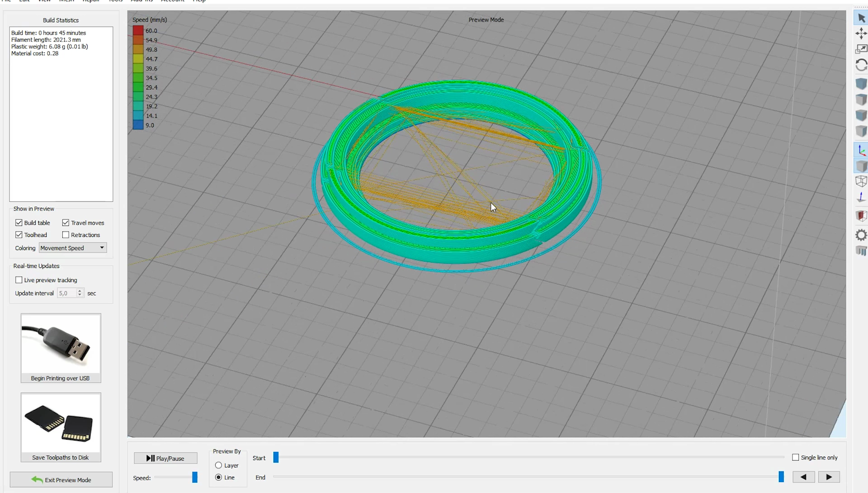Click the USB cable image
Image resolution: width=868 pixels, height=493 pixels.
(x=61, y=344)
